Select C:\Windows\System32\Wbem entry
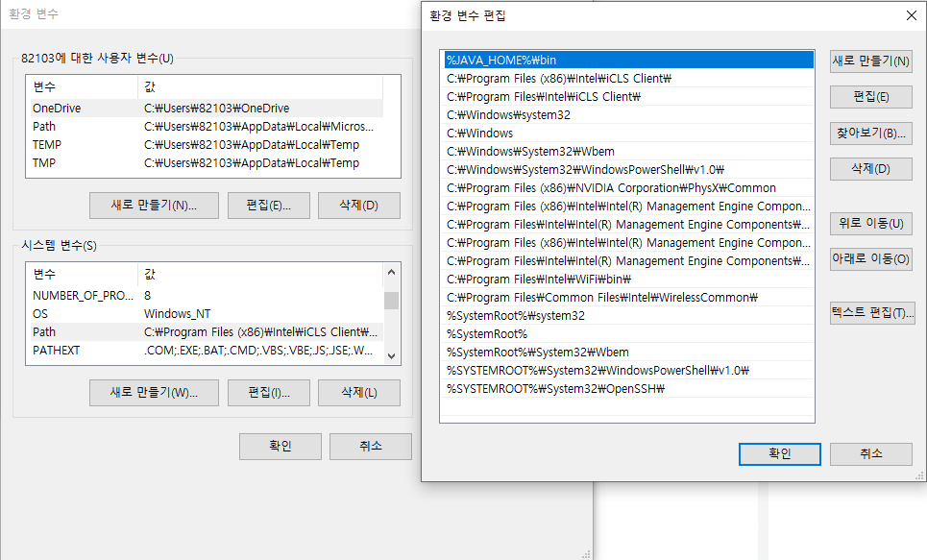Image resolution: width=927 pixels, height=560 pixels. click(629, 152)
